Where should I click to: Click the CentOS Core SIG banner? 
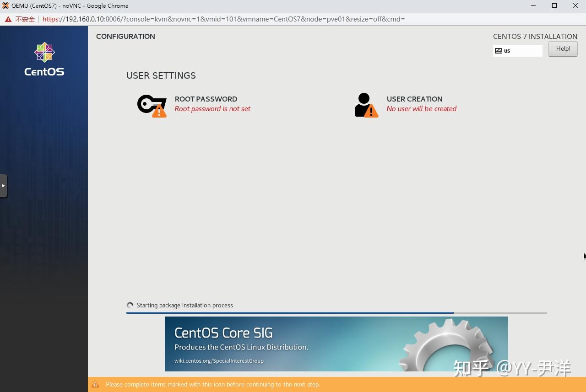click(x=336, y=344)
